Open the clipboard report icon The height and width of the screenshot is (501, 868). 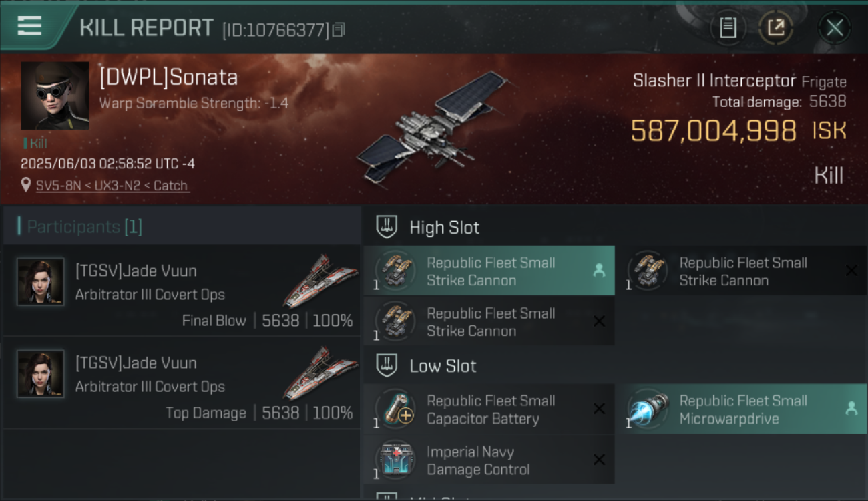pyautogui.click(x=728, y=27)
